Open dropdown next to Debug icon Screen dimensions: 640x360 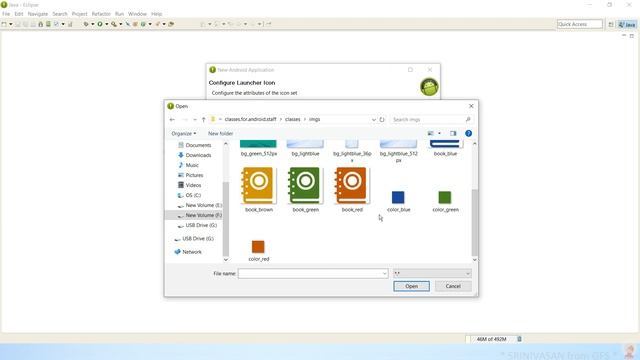click(x=93, y=24)
